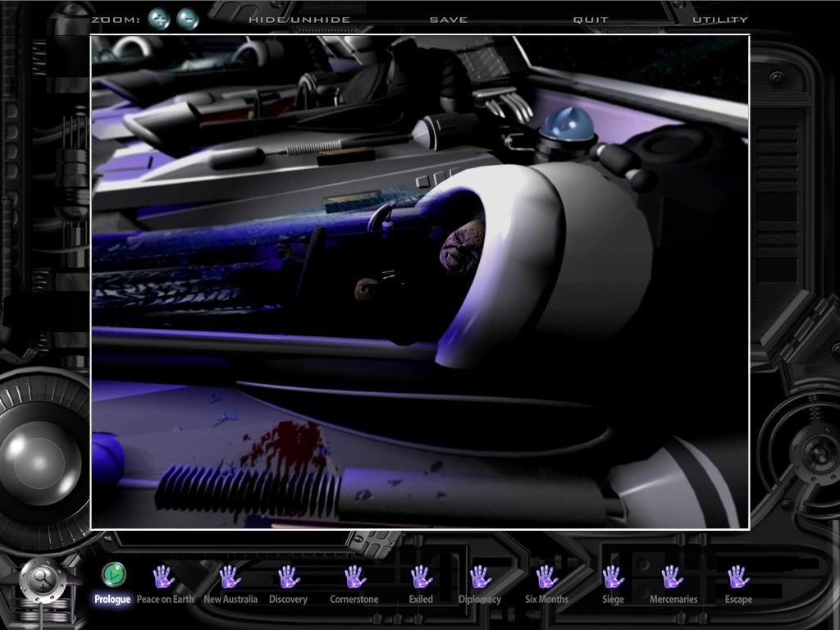The image size is (840, 630).
Task: Open the Utility menu
Action: tap(719, 20)
